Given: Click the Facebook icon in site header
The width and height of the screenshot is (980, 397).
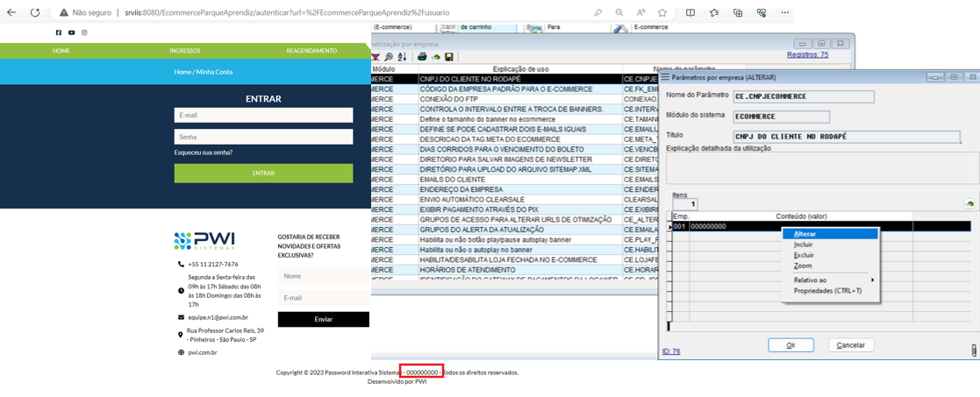Looking at the screenshot, I should [59, 32].
